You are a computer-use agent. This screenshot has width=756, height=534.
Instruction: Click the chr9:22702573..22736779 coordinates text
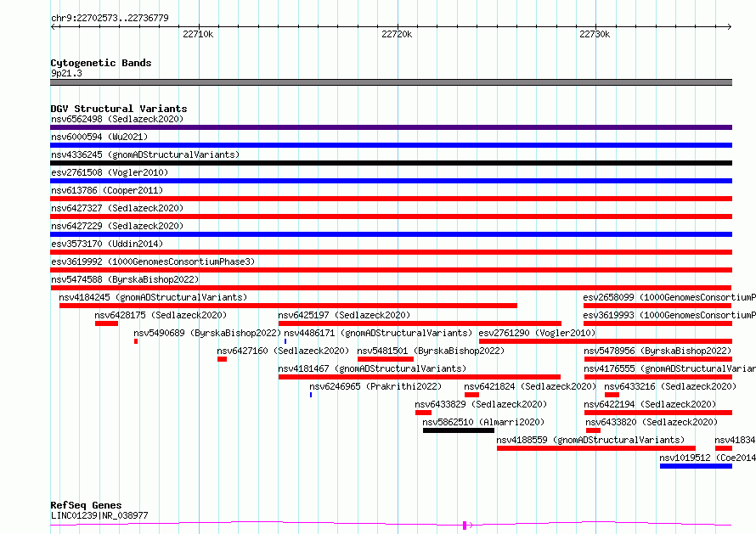[x=110, y=19]
